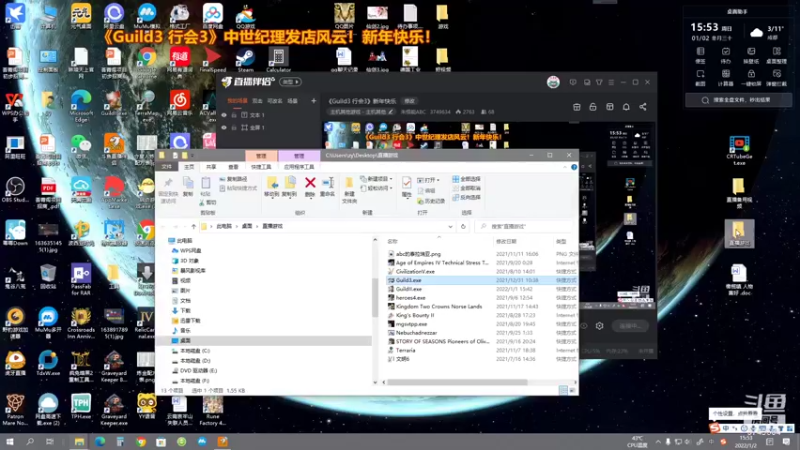Toggle eye visibility for text 1 source
Image resolution: width=800 pixels, height=450 pixels.
[223, 115]
